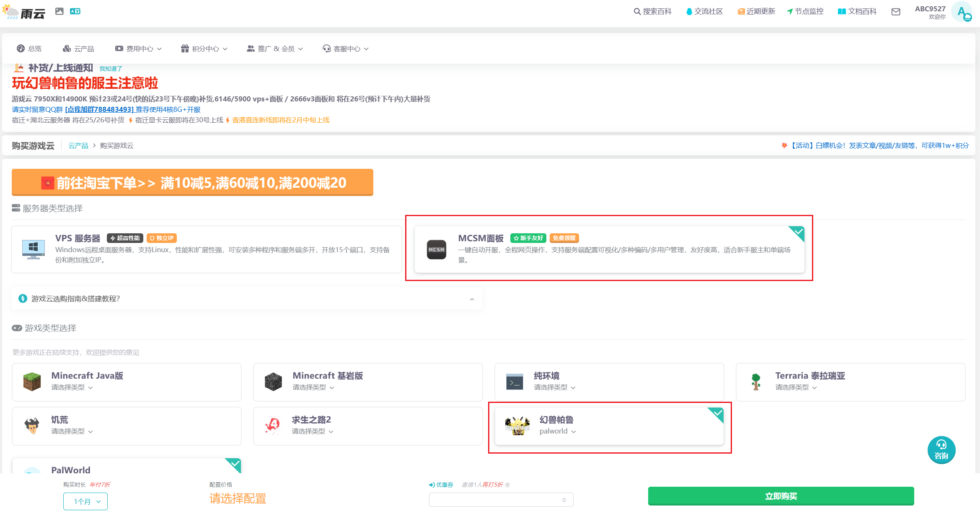Collapse the 游戏云选购指南&搭建教程 section
980x511 pixels.
coord(472,299)
